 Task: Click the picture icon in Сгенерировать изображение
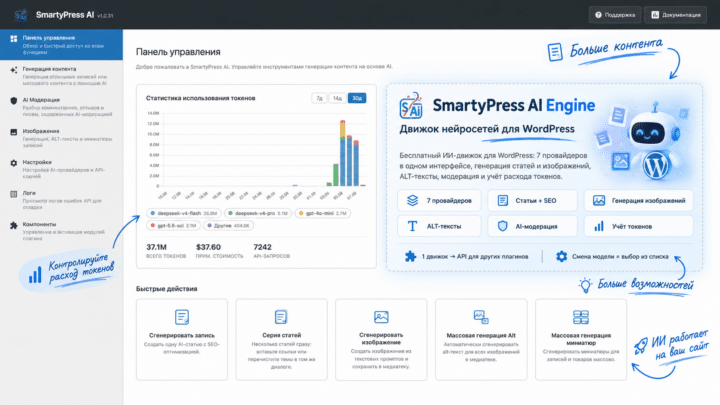(381, 317)
